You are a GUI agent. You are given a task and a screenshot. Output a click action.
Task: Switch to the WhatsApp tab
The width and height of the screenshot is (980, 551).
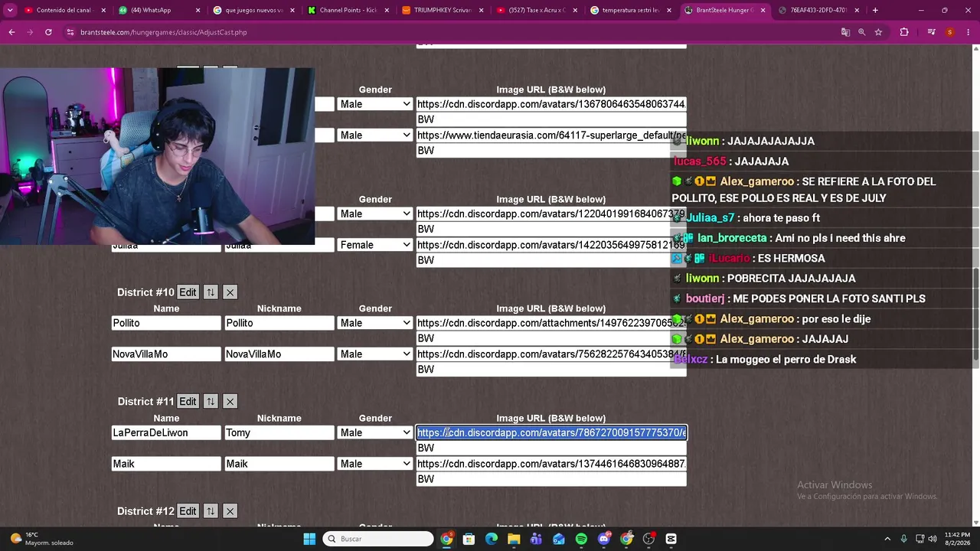point(158,10)
